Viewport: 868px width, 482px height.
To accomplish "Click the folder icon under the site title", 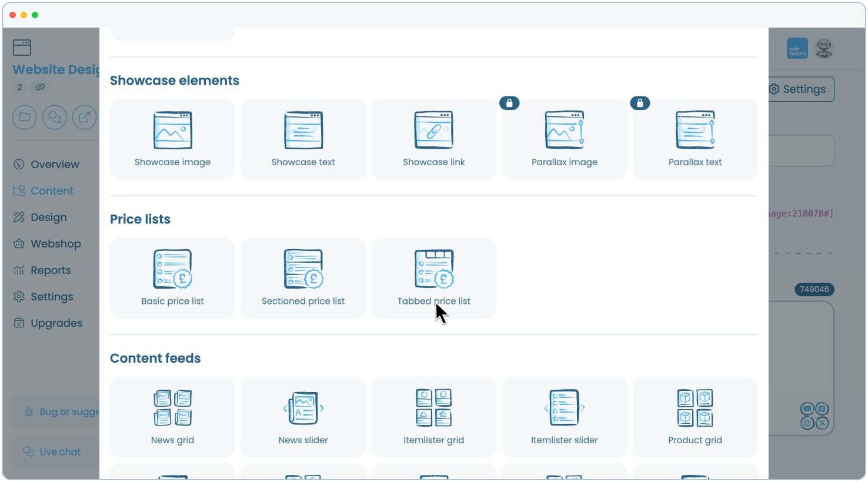I will [x=25, y=118].
